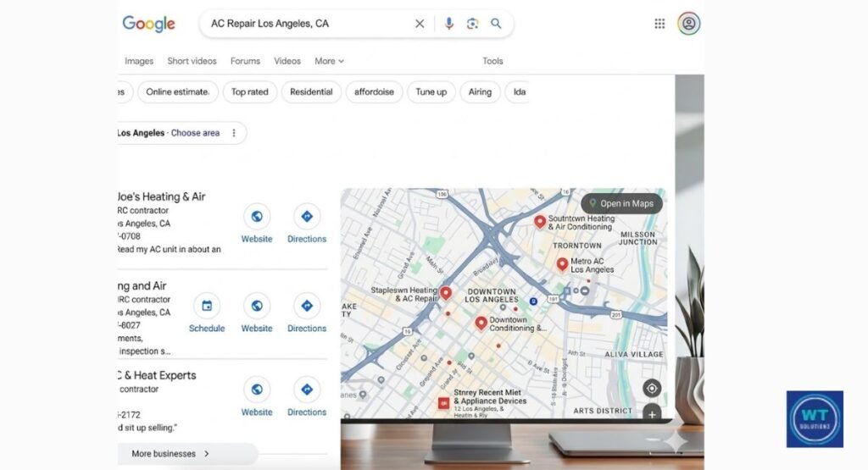The height and width of the screenshot is (470, 868).
Task: Click Schedule for the second business
Action: [x=207, y=313]
